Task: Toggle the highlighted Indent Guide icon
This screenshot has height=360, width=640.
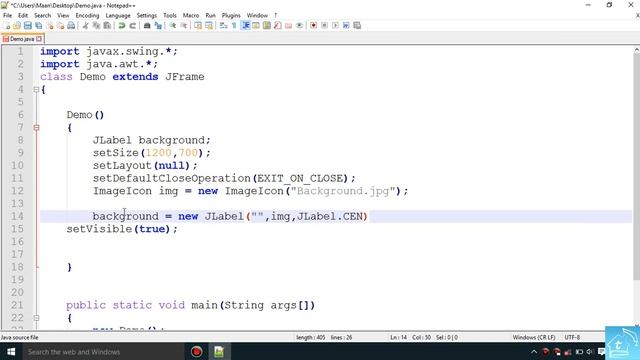Action: coord(245,25)
